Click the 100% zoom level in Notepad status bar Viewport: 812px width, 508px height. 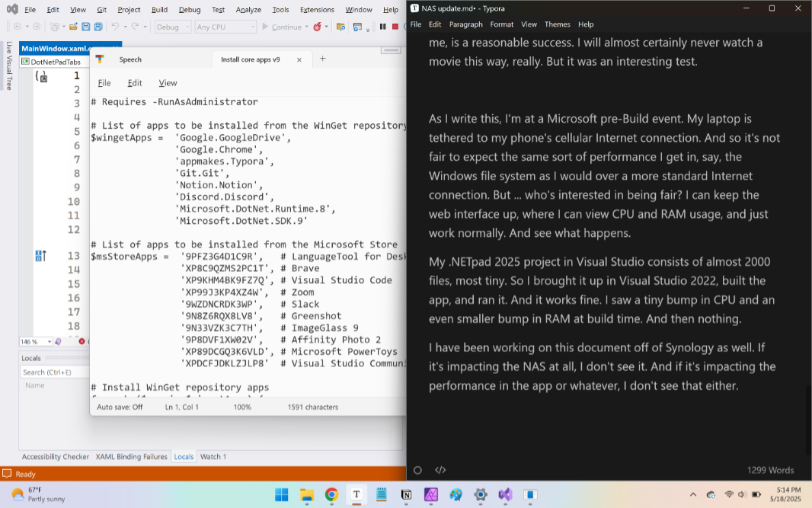coord(241,407)
